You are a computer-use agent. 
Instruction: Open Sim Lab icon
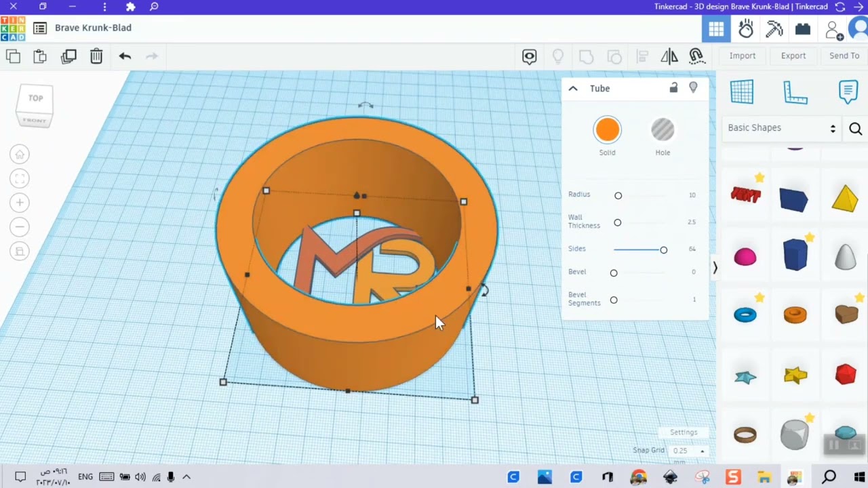tap(746, 28)
